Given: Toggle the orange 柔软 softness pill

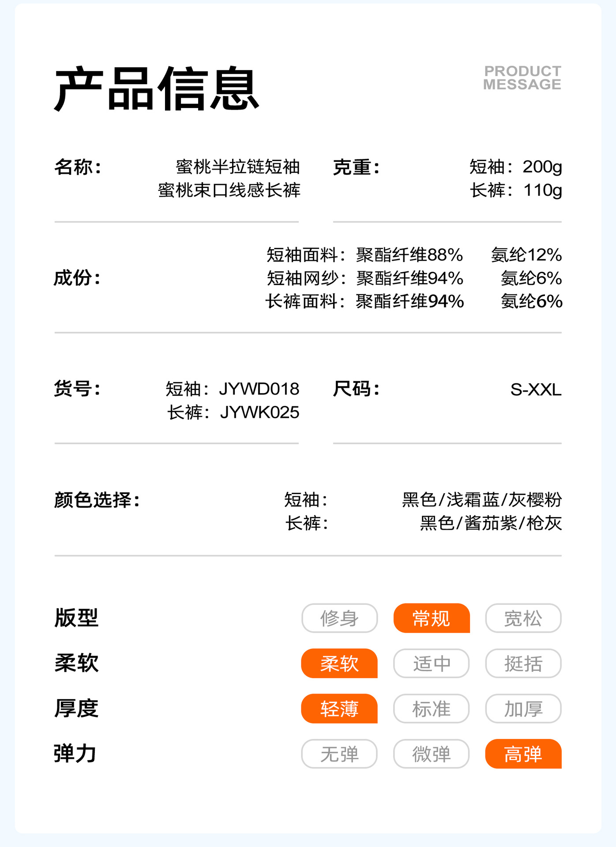Looking at the screenshot, I should [x=339, y=663].
